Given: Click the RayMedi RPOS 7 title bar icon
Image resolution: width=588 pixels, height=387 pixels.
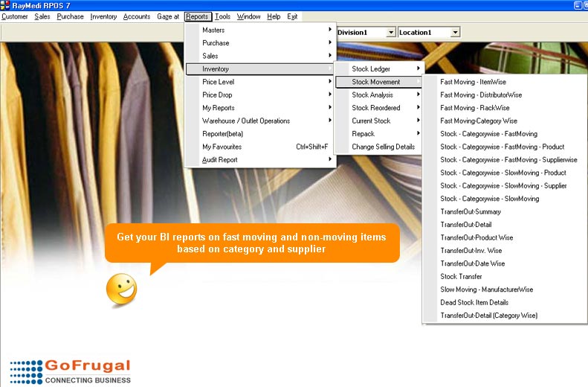Looking at the screenshot, I should [x=6, y=5].
